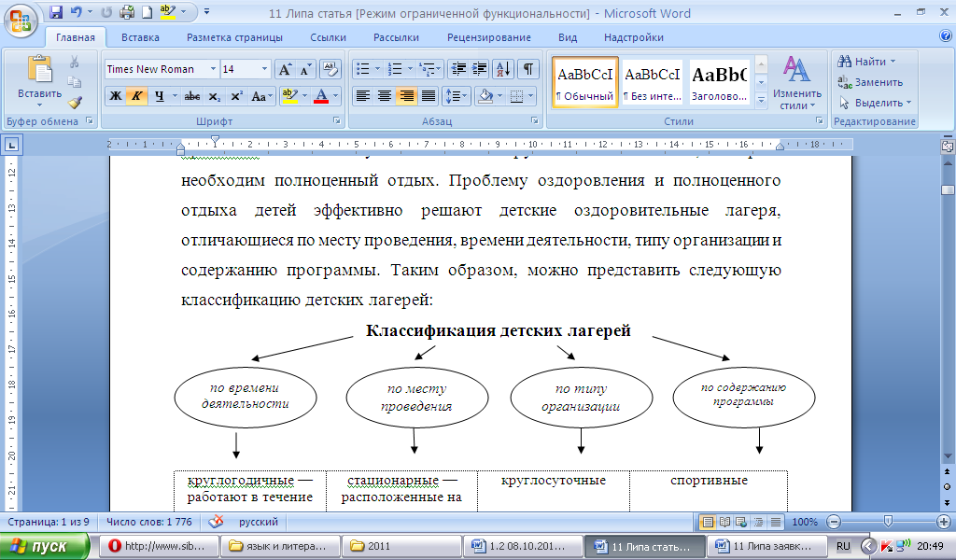956x560 pixels.
Task: Sort text alphabetically
Action: (503, 69)
